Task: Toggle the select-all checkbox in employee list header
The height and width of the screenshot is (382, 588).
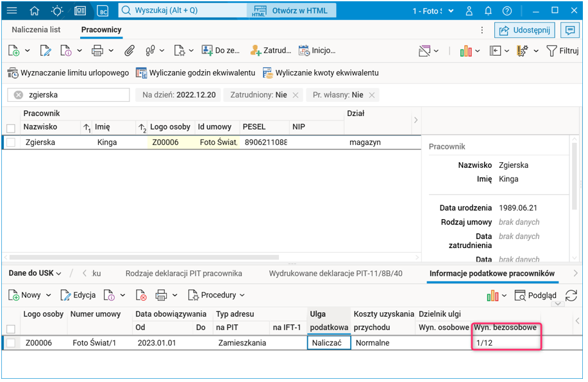Action: (x=11, y=129)
